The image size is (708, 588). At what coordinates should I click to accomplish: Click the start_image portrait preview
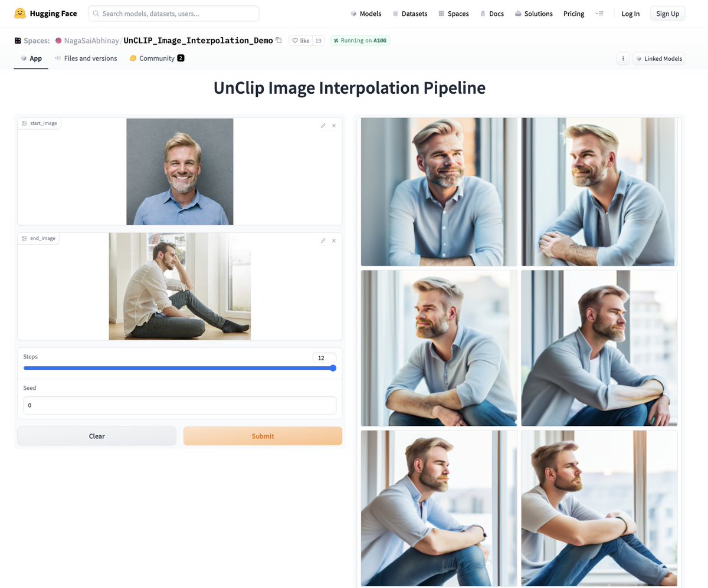click(180, 172)
